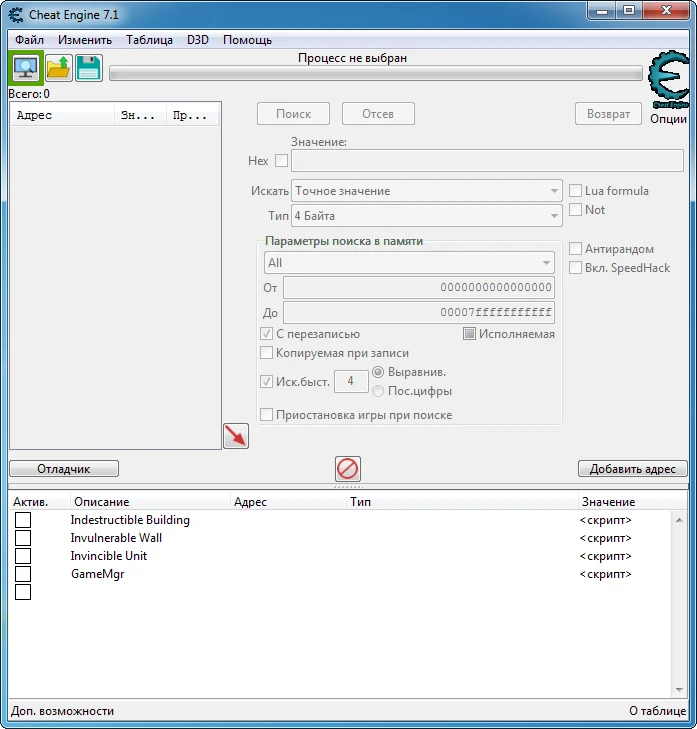Minimize the Cheat Engine window
This screenshot has width=697, height=729.
(x=602, y=11)
